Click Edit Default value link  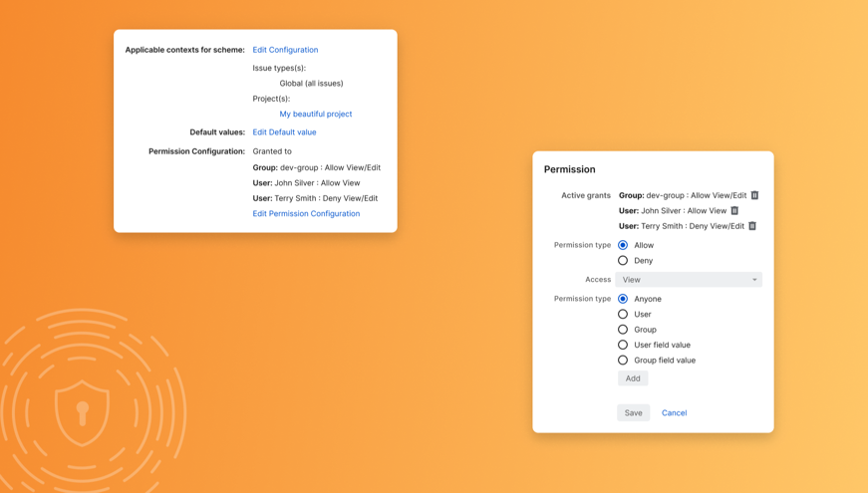pos(284,132)
